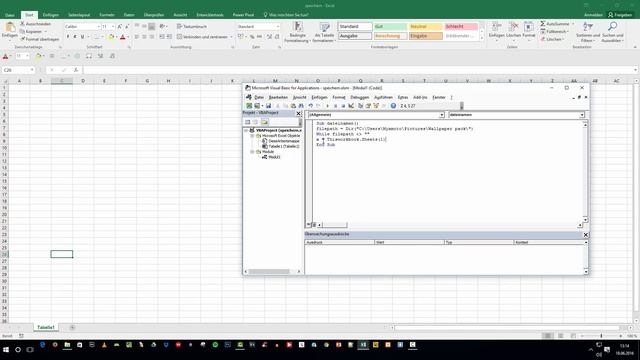Click the function fx icon beside formula bar
The height and width of the screenshot is (360, 640).
pos(76,70)
